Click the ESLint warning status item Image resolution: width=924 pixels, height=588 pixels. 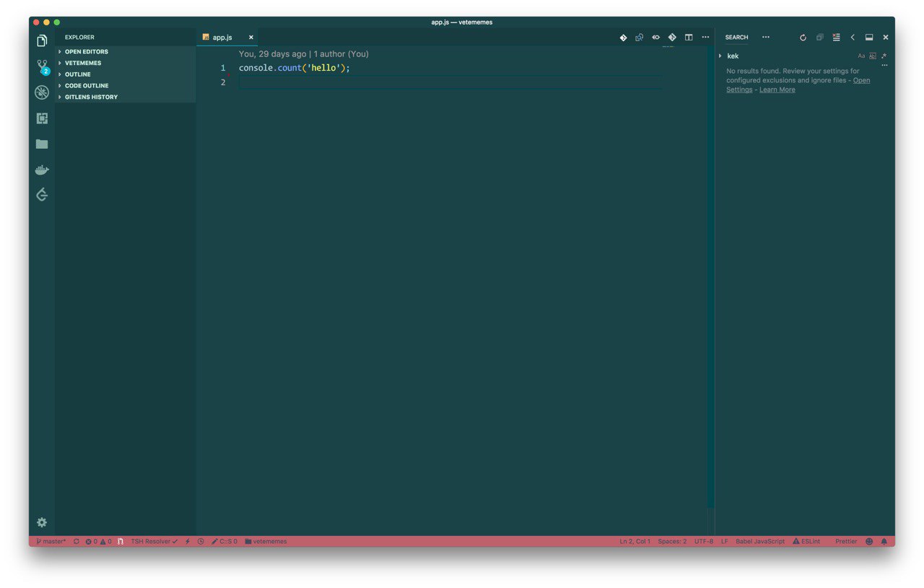806,541
